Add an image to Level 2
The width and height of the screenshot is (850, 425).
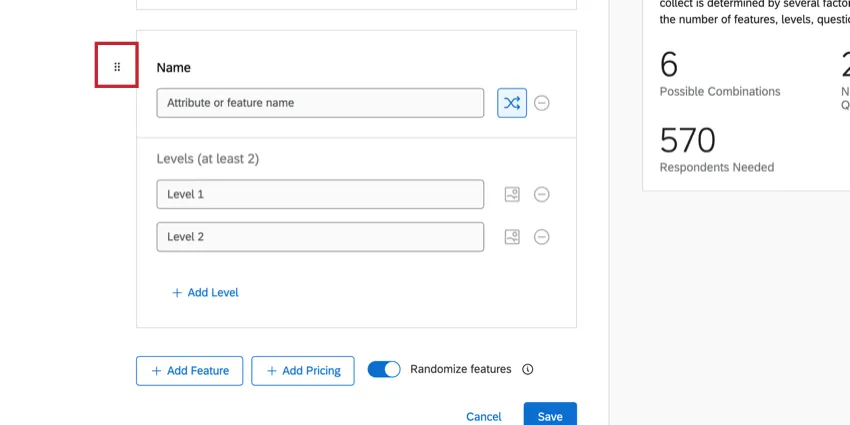(x=512, y=237)
